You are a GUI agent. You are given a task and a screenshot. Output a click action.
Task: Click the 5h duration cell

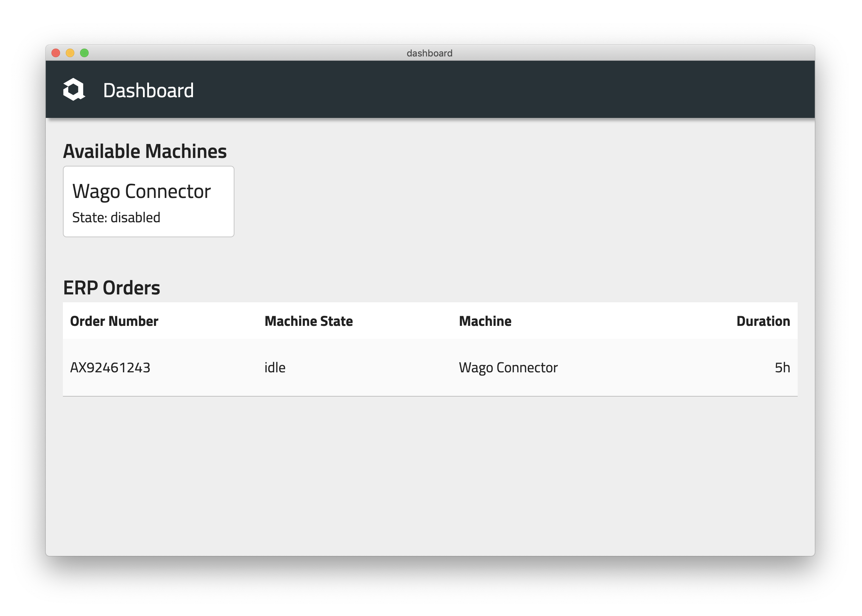point(782,368)
